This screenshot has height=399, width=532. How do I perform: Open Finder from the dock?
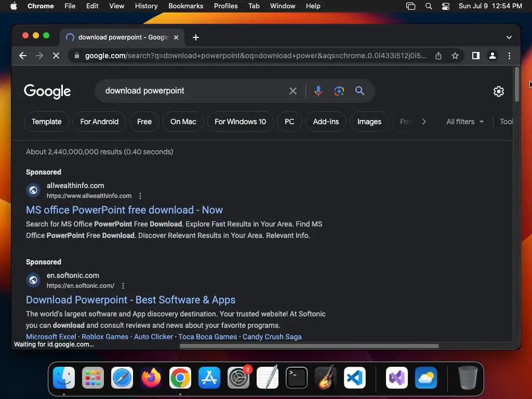(x=64, y=378)
